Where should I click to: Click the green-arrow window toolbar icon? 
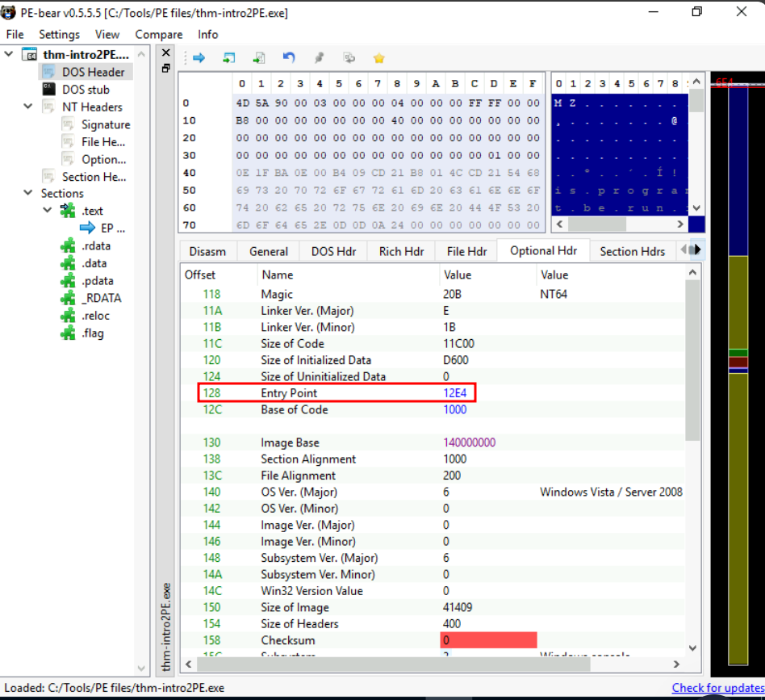pyautogui.click(x=228, y=58)
